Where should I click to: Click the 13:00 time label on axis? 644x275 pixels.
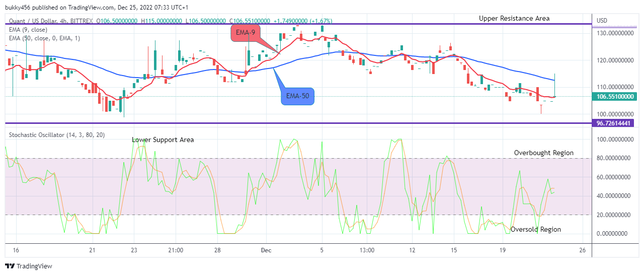[367, 250]
